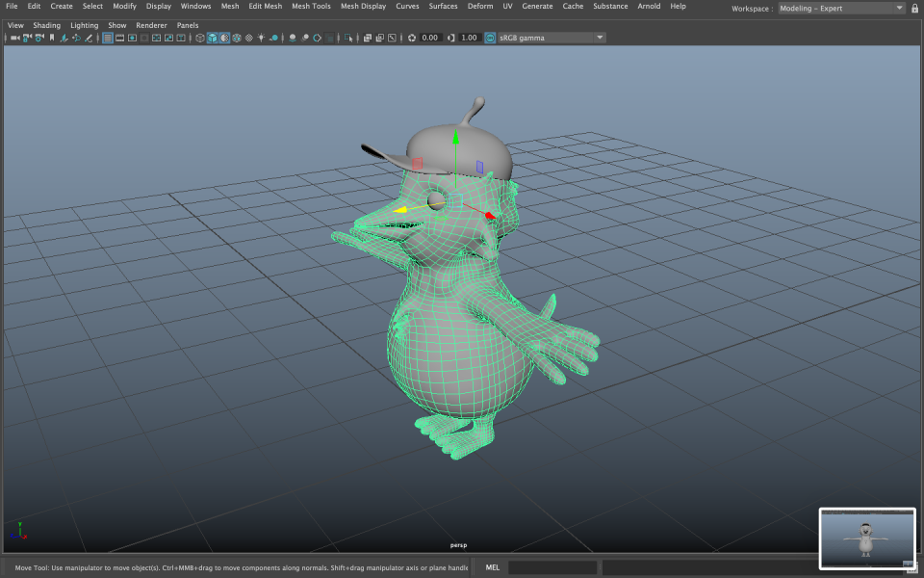Toggle the Film Gate display
Screen dimensions: 924x578
coord(119,38)
